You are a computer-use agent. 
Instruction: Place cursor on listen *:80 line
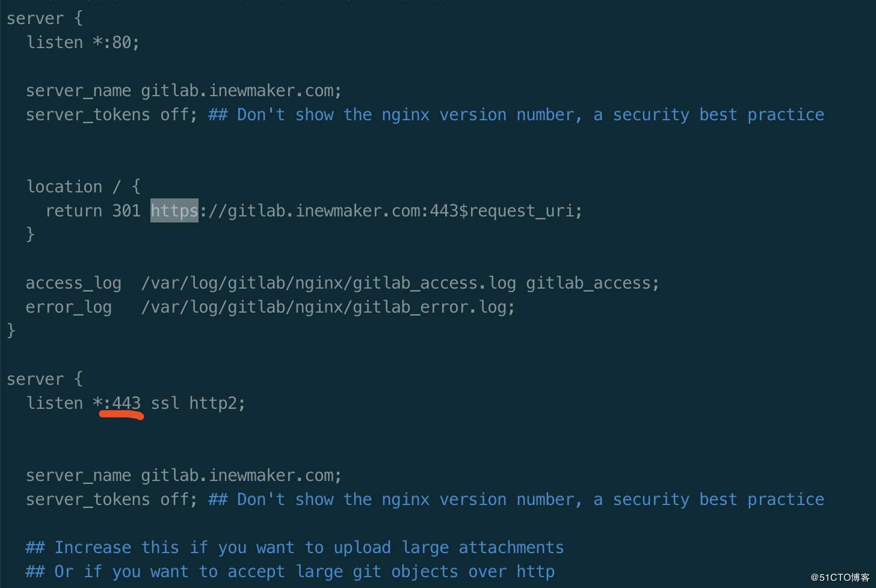coord(83,42)
